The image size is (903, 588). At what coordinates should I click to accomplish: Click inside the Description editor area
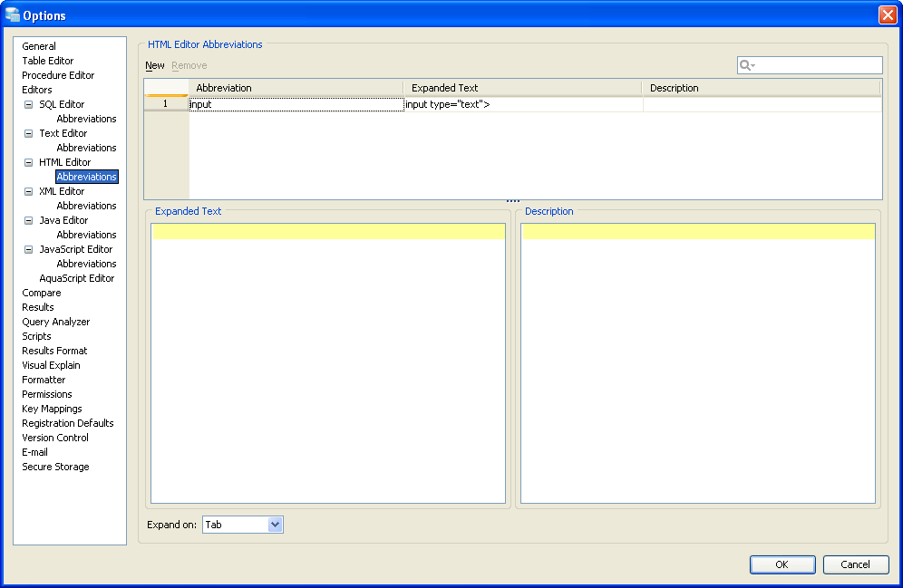click(698, 363)
